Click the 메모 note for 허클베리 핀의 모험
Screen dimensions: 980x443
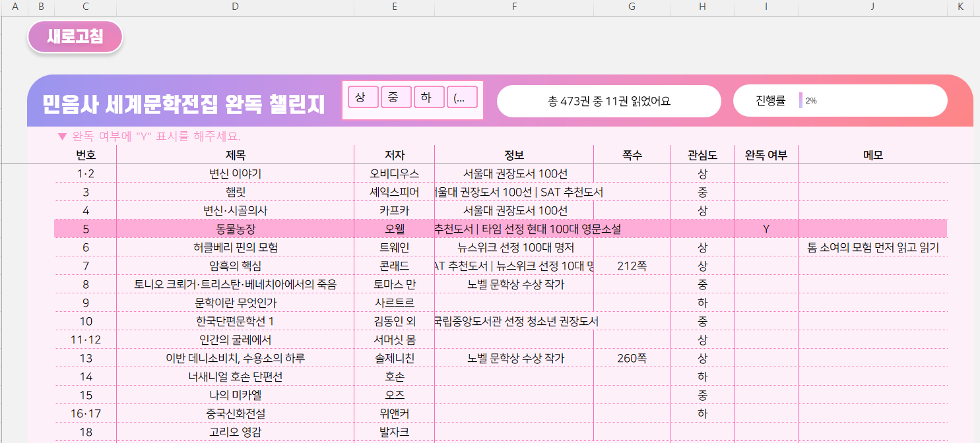(x=872, y=247)
